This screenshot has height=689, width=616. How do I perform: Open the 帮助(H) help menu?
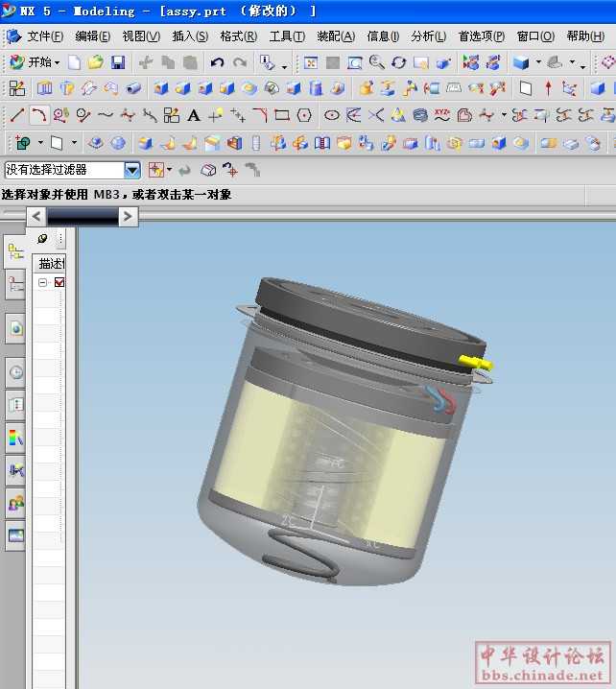coord(584,36)
